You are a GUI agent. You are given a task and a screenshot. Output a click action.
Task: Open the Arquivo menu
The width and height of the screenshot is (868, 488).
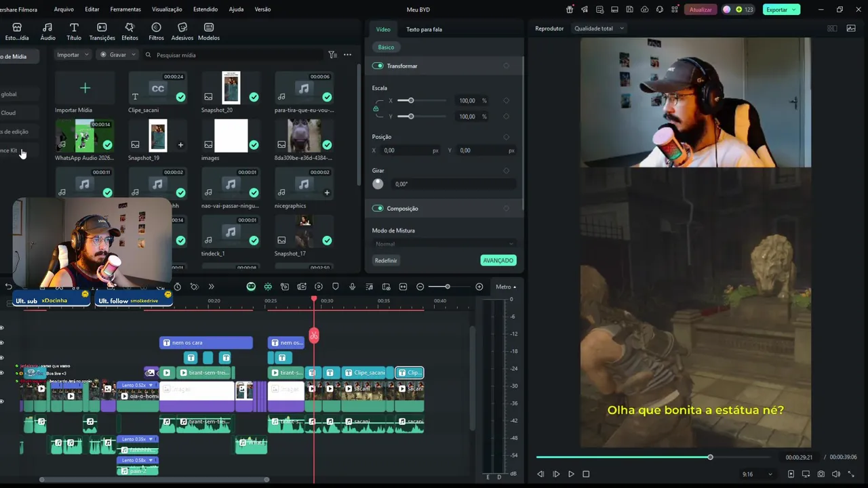64,9
